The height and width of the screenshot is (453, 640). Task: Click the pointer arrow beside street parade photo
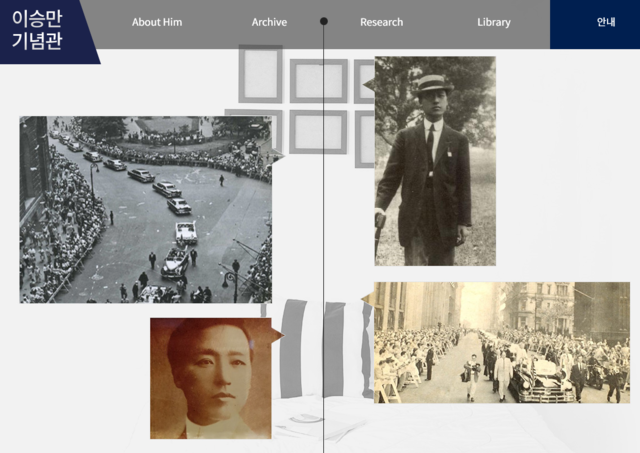coord(368,298)
